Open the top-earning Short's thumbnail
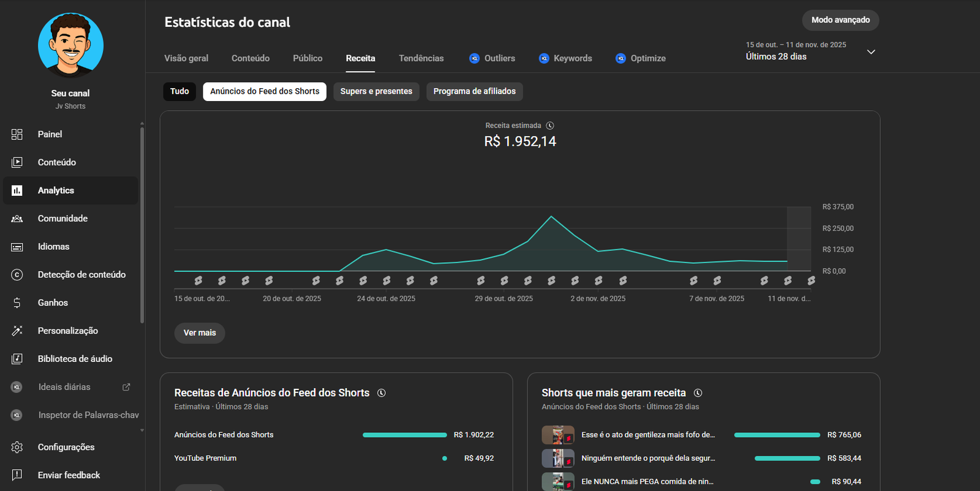 pos(557,435)
